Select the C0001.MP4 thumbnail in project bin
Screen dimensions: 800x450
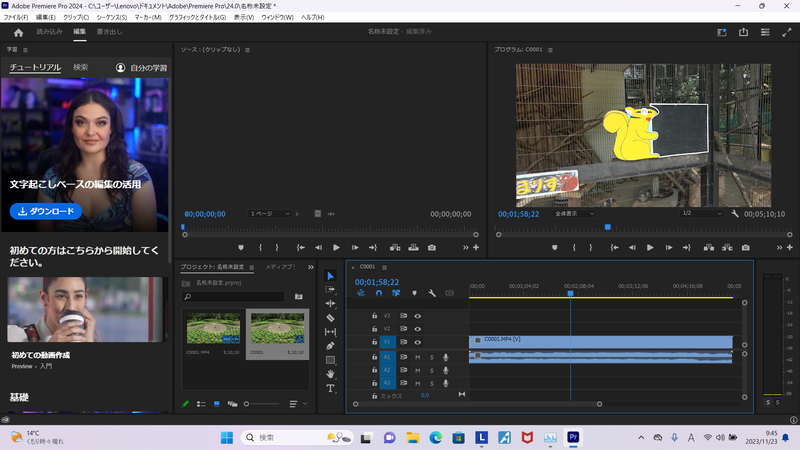point(214,328)
